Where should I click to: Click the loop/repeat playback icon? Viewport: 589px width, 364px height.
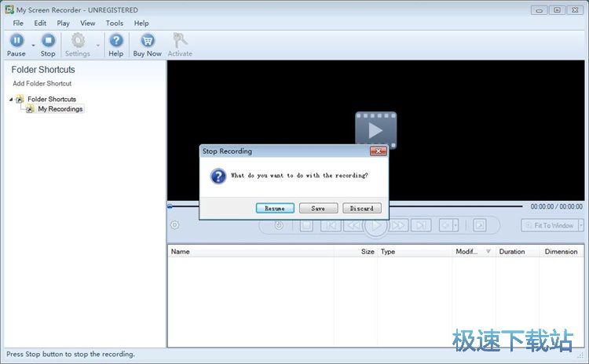(279, 225)
